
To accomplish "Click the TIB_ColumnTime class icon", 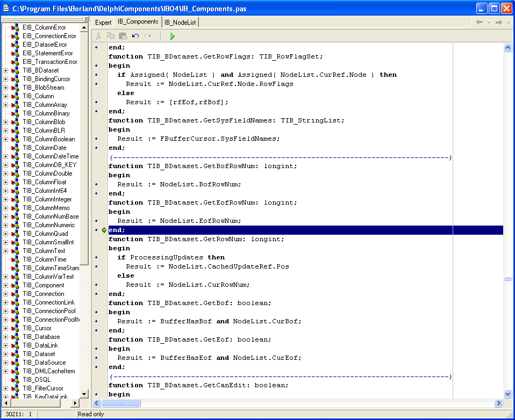I will (15, 259).
